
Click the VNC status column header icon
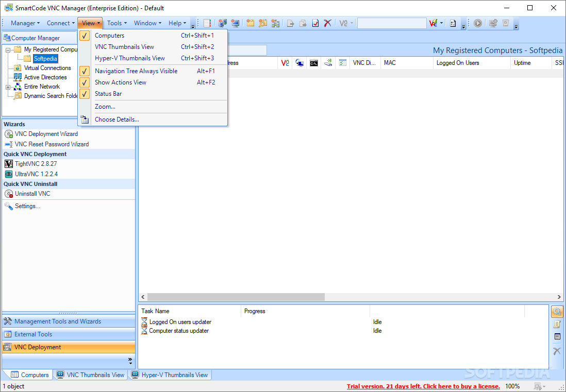(285, 63)
